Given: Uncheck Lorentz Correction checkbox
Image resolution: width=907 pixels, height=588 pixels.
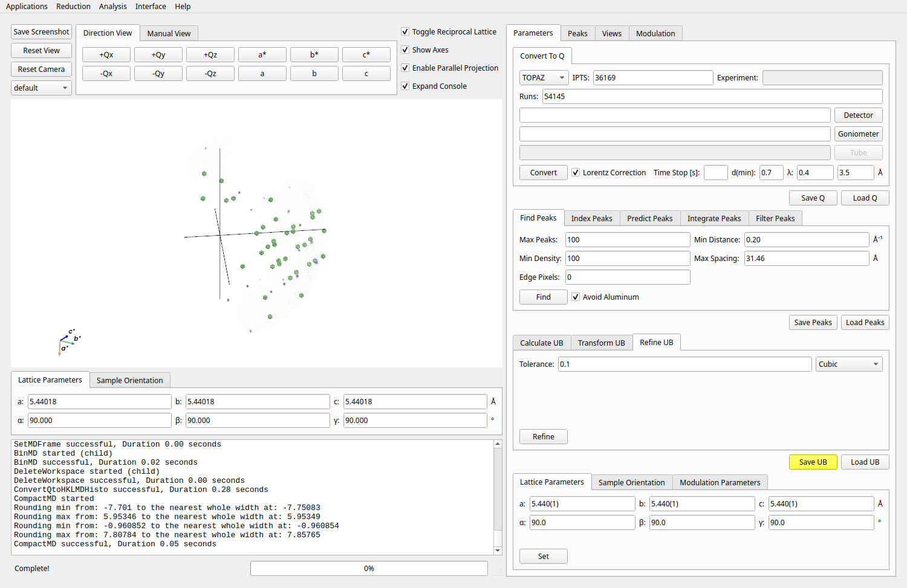Looking at the screenshot, I should click(576, 172).
